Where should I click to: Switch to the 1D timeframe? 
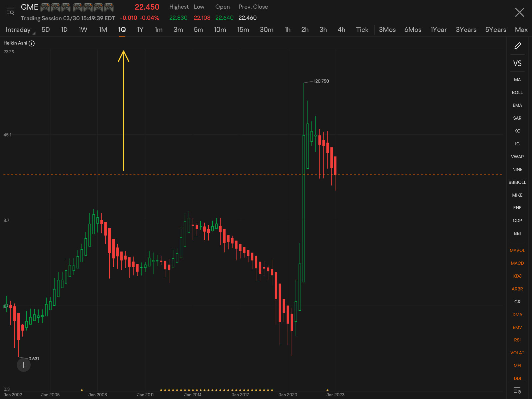[64, 30]
